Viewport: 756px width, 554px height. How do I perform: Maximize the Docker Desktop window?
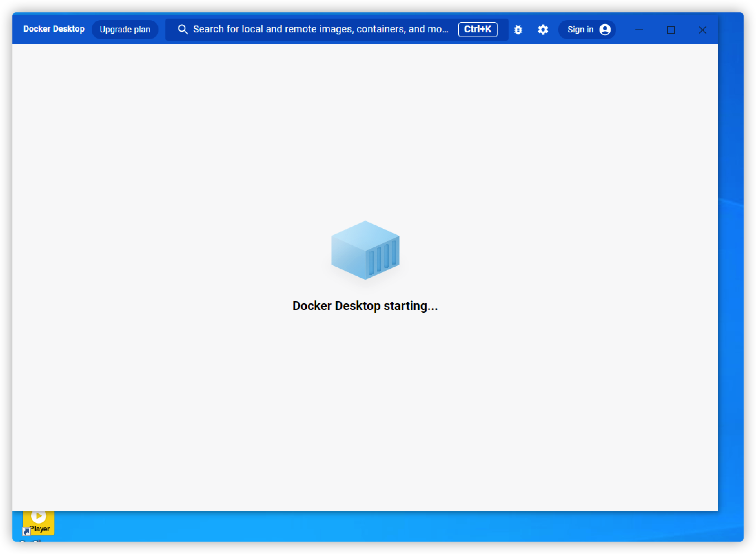pos(671,30)
